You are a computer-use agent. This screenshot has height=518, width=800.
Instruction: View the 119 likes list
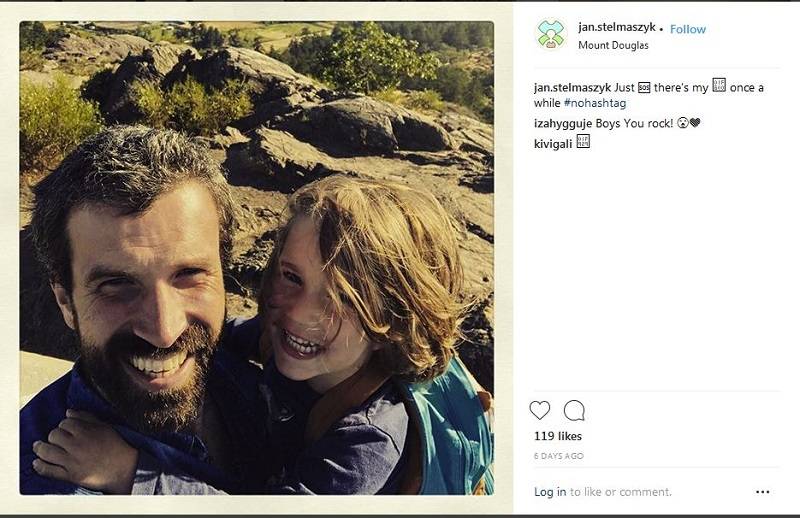coord(558,436)
